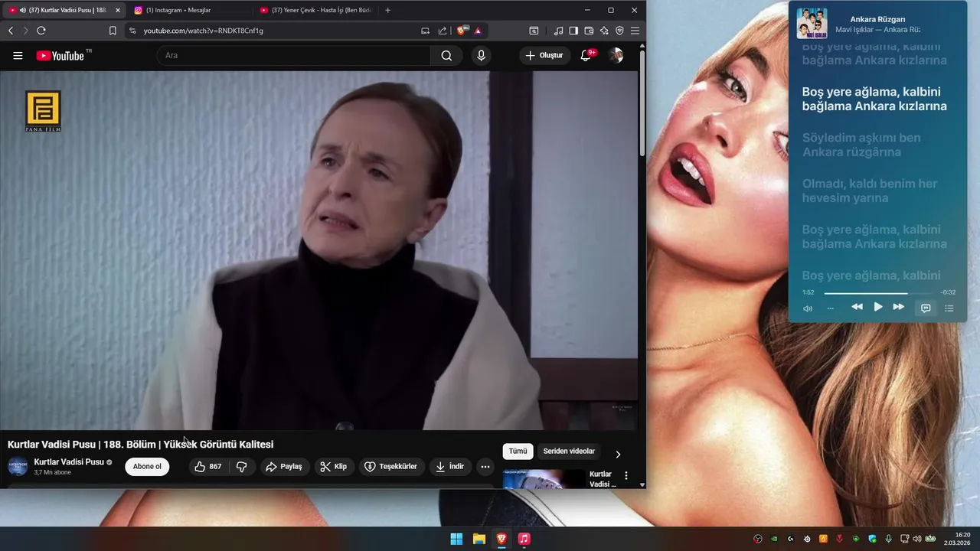Bookmark this page using the bookmark icon
This screenshot has height=551, width=980.
113,31
